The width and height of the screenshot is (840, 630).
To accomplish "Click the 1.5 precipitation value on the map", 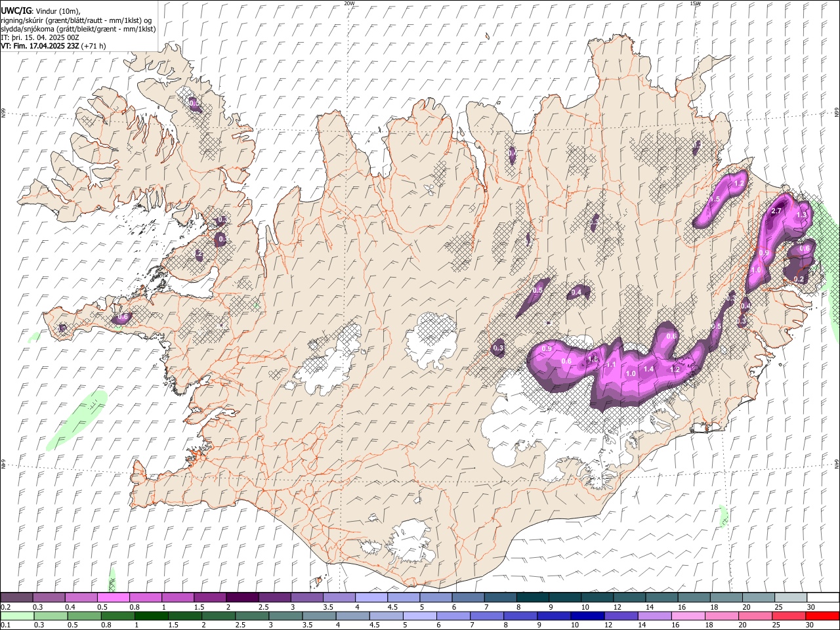I will 715,199.
